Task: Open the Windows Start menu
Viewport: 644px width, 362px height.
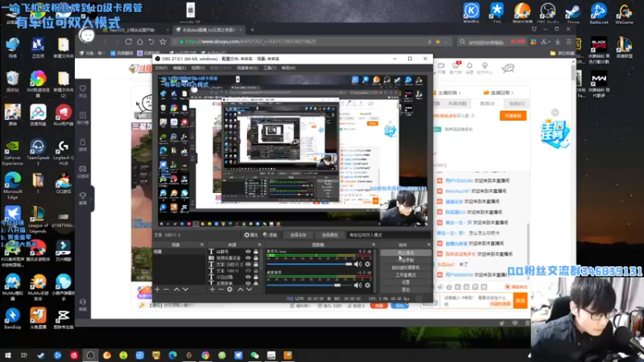Action: click(8, 355)
